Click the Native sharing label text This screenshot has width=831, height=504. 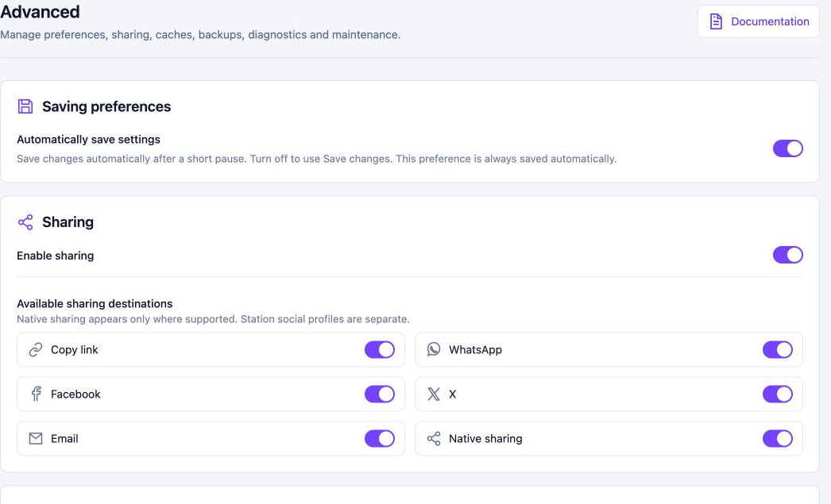pyautogui.click(x=485, y=438)
